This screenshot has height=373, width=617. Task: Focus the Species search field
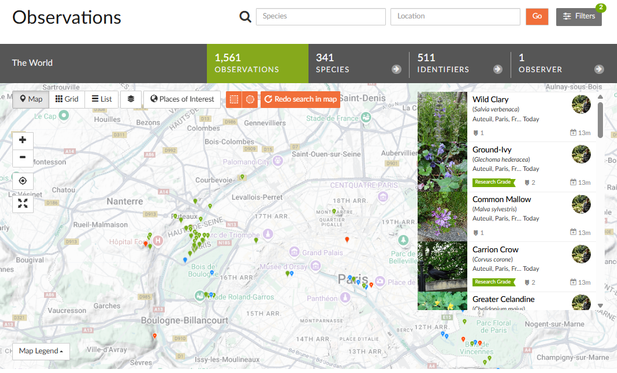tap(321, 17)
